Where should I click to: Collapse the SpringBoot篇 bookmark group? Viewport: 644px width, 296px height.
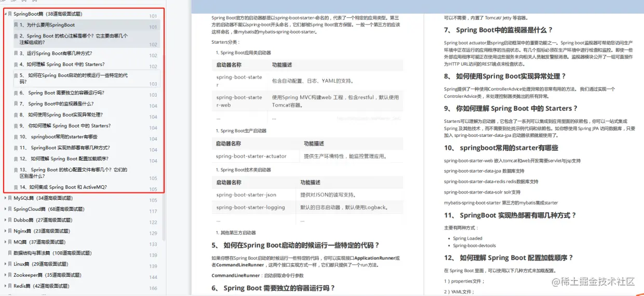5,14
